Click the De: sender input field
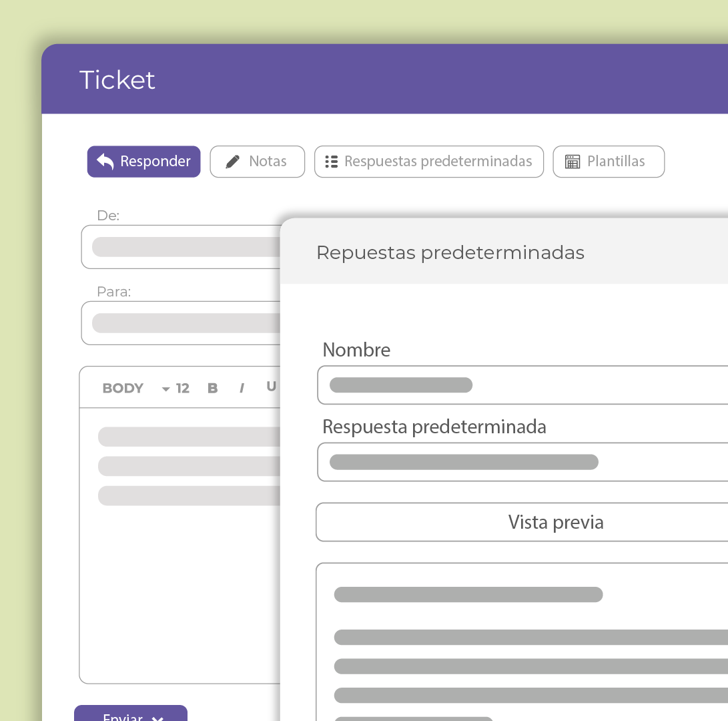 point(181,247)
